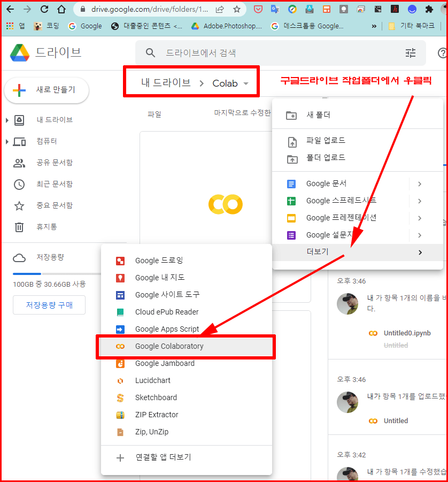
Task: Choose Google 내 지도 from the submenu
Action: tap(186, 278)
